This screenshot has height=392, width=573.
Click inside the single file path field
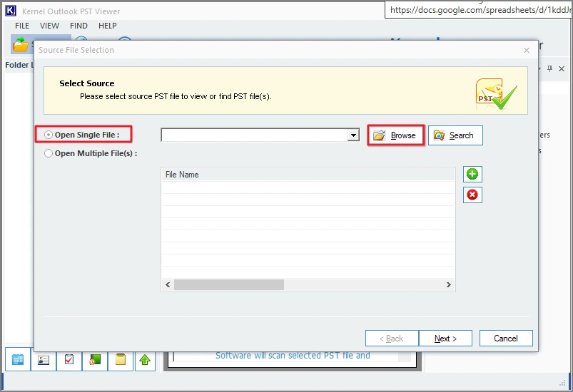click(x=254, y=135)
